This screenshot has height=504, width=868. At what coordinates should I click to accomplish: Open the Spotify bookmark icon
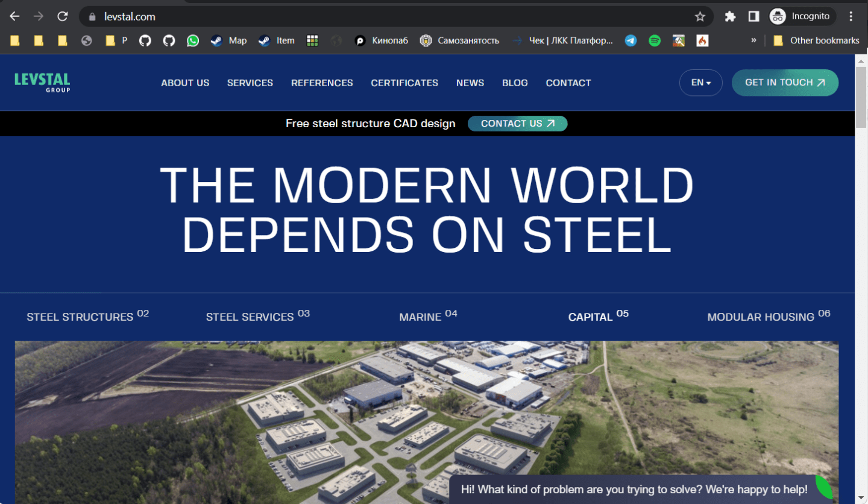tap(655, 40)
